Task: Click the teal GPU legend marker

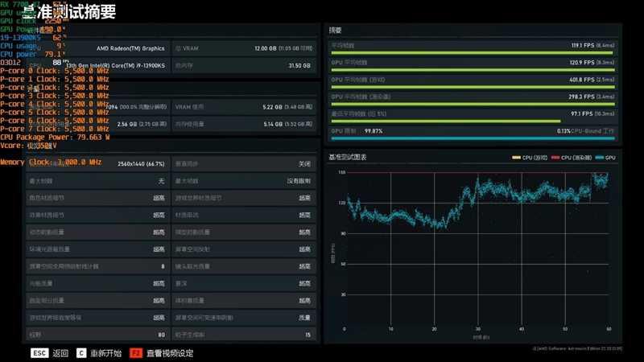Action: tap(600, 158)
